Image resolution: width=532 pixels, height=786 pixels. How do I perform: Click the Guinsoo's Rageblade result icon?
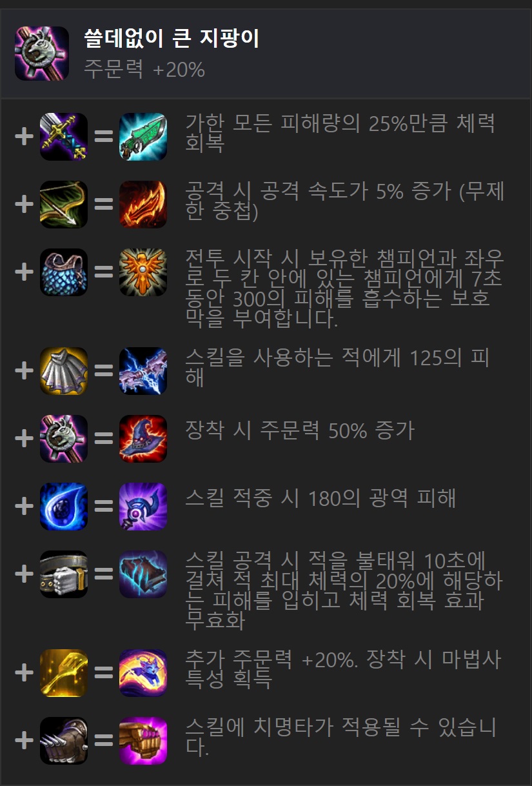(x=143, y=205)
